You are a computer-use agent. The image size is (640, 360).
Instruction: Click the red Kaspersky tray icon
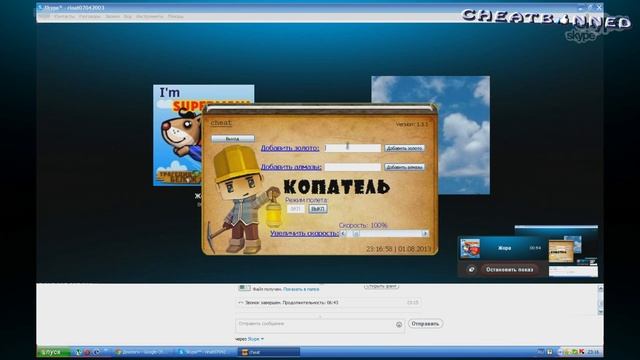582,352
